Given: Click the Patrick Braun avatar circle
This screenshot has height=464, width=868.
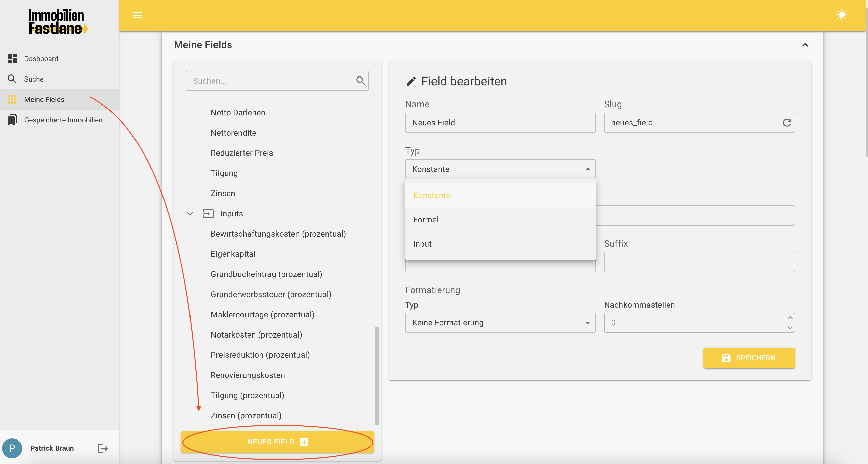Looking at the screenshot, I should tap(12, 448).
